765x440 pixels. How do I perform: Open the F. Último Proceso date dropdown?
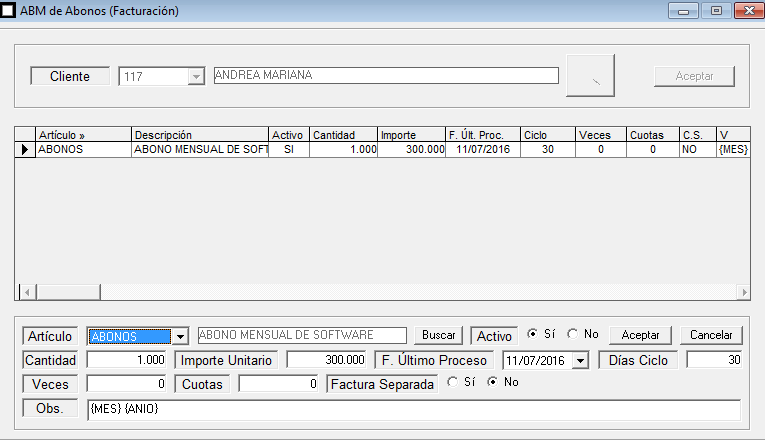pyautogui.click(x=580, y=360)
